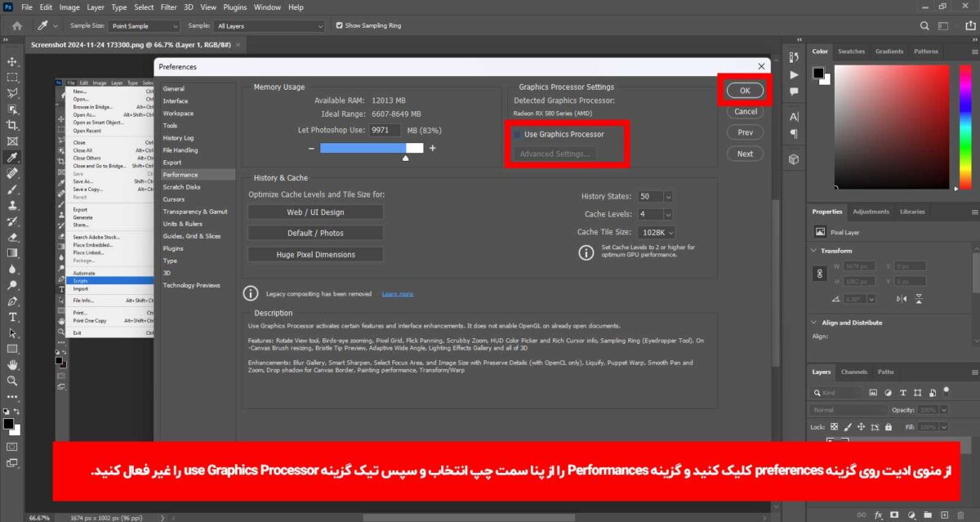Lock transparent pixels icon in Layers
The image size is (980, 522).
(834, 426)
